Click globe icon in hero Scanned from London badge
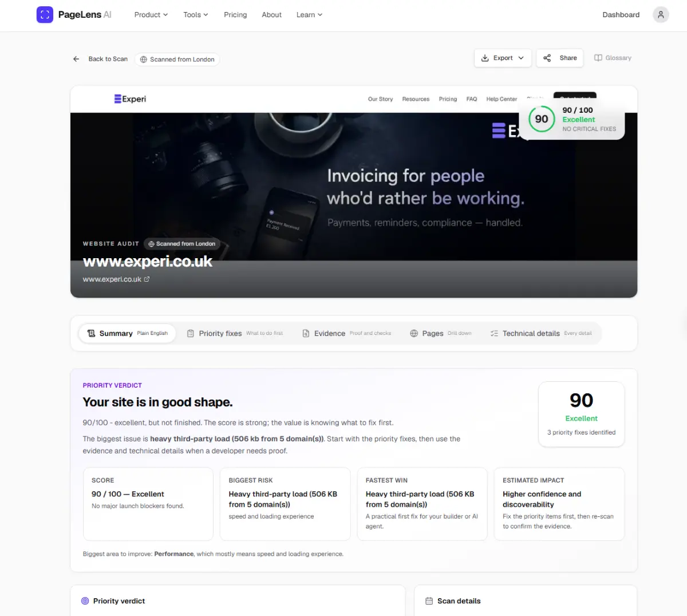This screenshot has width=687, height=616. click(151, 244)
